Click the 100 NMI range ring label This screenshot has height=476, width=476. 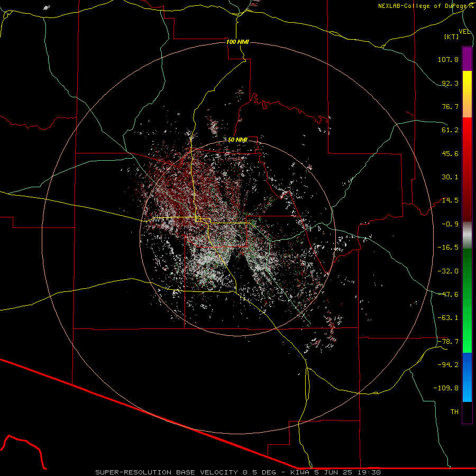point(237,42)
